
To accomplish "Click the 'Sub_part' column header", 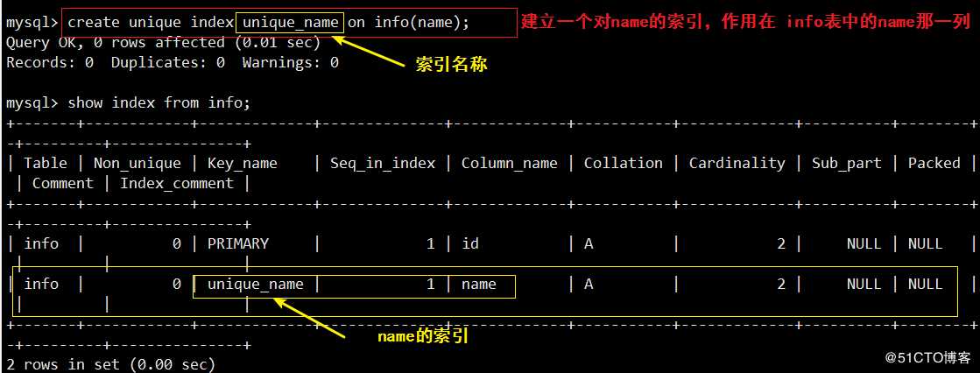I will click(x=846, y=164).
